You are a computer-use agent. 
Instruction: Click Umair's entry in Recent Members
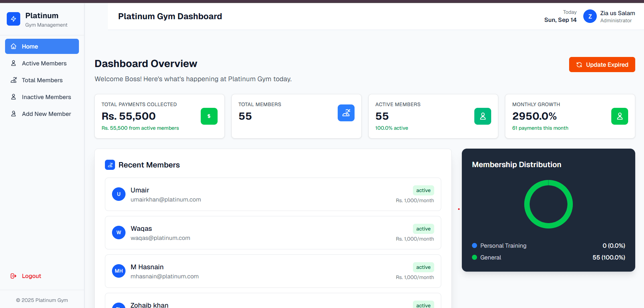coord(273,194)
